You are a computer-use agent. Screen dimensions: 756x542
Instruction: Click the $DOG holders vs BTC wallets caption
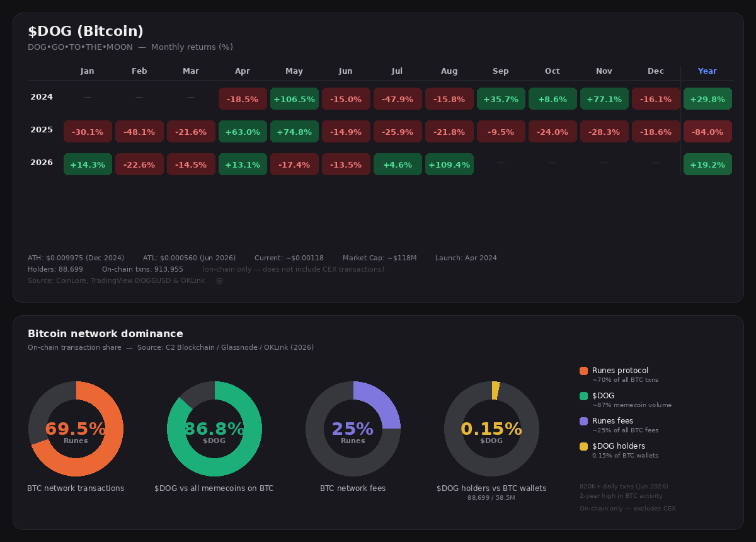[x=491, y=488]
